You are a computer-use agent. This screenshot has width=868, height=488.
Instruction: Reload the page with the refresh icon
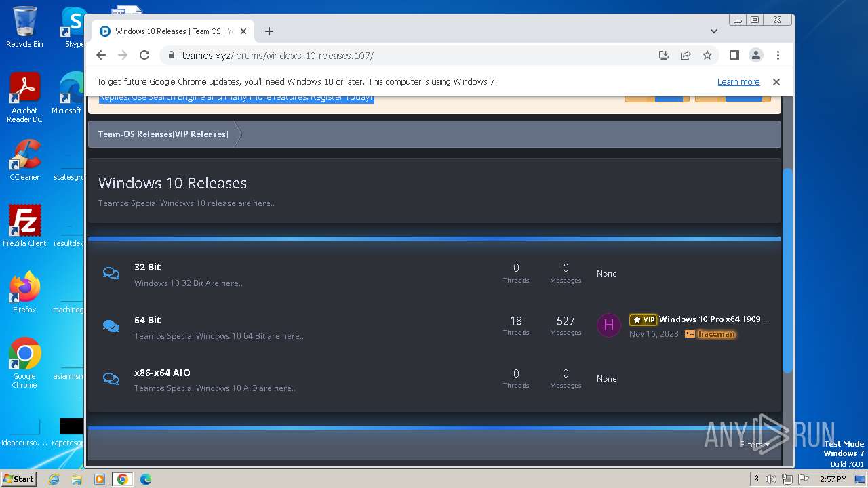(x=144, y=55)
